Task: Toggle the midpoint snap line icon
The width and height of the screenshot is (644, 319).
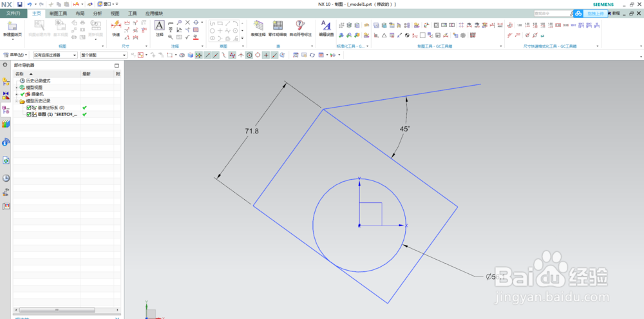Action: [x=216, y=55]
